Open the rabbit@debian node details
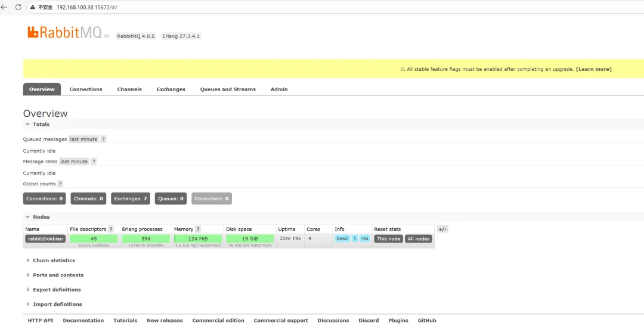This screenshot has height=332, width=644. 45,239
